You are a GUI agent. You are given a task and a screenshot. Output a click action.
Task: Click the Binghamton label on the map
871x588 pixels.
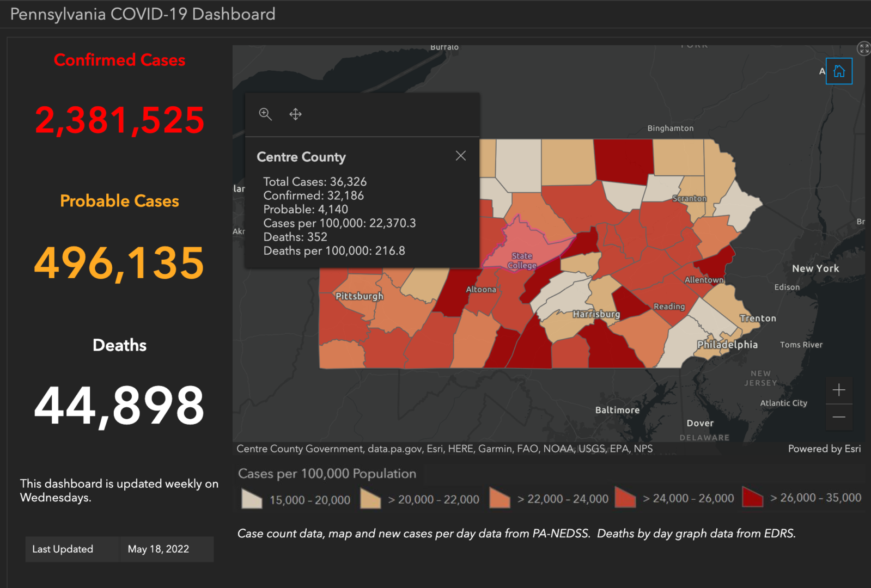671,128
